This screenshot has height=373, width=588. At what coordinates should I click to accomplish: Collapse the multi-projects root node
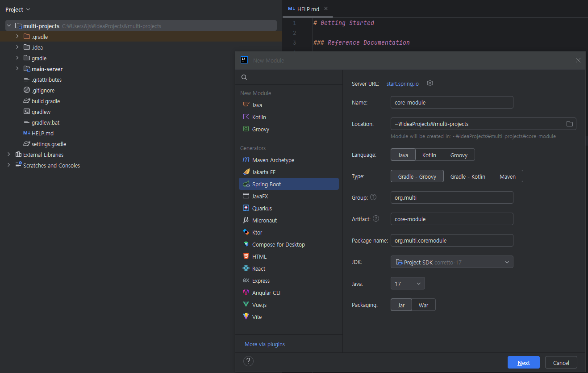[x=9, y=26]
